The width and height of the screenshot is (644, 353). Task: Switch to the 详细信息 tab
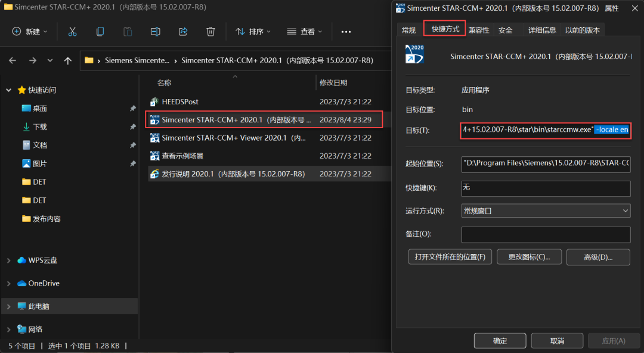pos(542,30)
